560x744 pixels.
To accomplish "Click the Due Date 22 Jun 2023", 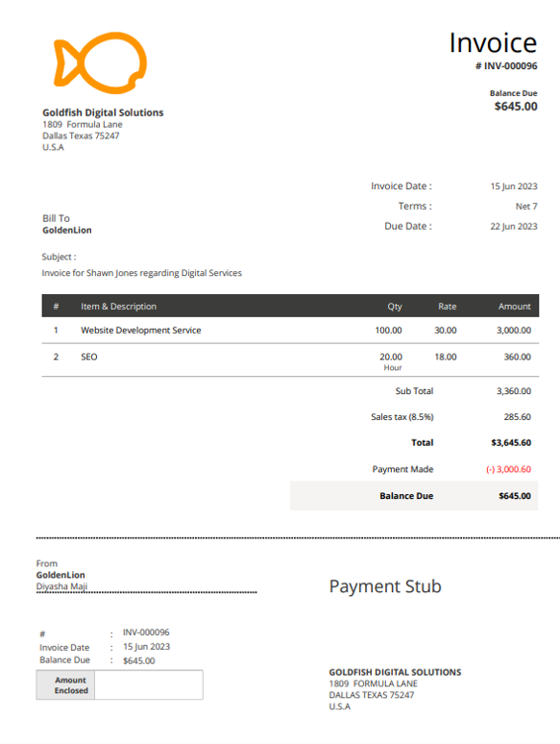I will coord(514,226).
